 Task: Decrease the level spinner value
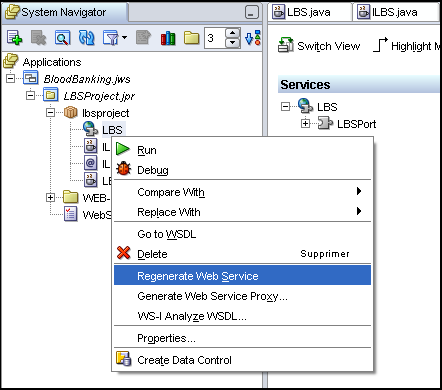tap(233, 43)
